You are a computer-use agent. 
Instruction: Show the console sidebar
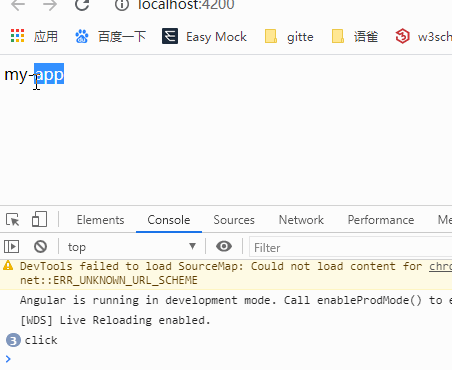click(x=12, y=247)
